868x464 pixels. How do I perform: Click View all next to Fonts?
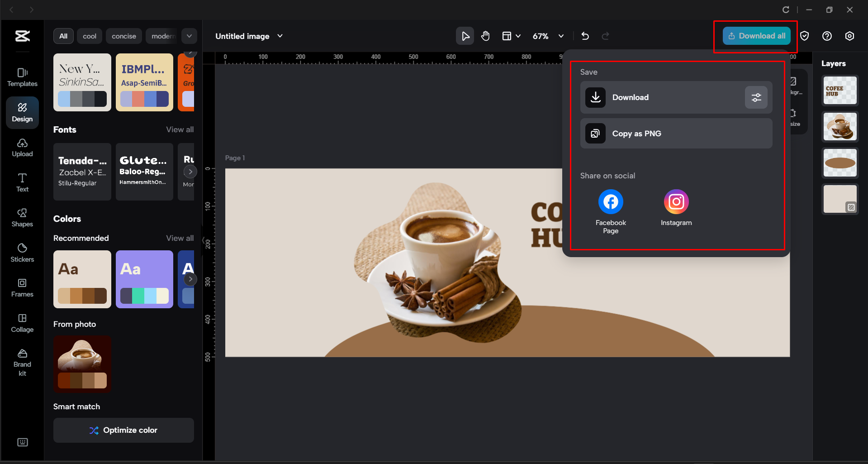point(180,129)
